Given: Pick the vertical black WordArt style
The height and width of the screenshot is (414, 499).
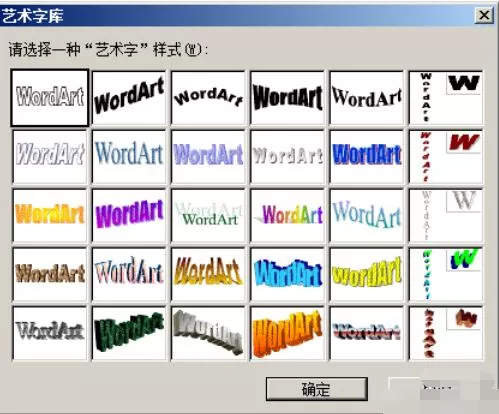Looking at the screenshot, I should pyautogui.click(x=446, y=97).
